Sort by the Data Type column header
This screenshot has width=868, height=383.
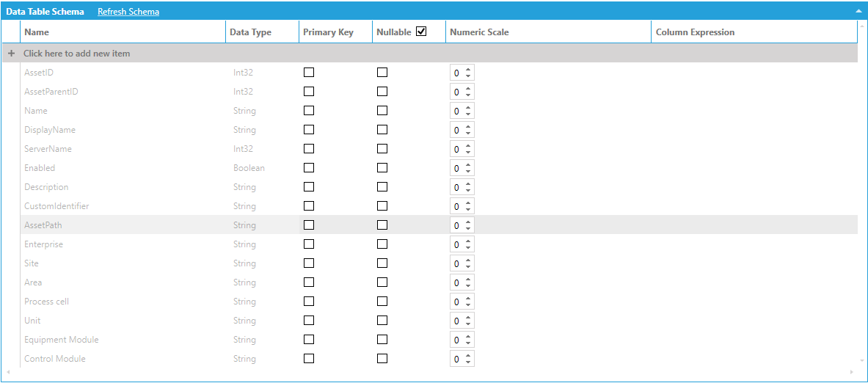pyautogui.click(x=250, y=32)
